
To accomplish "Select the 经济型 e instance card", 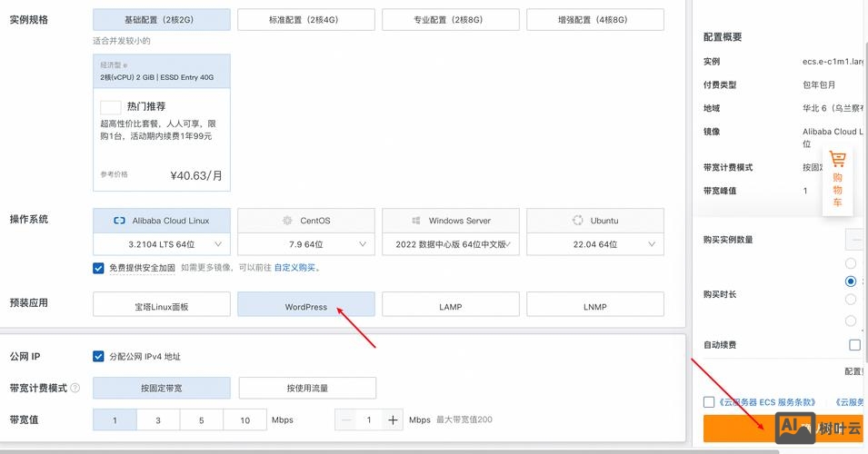I will 162,123.
